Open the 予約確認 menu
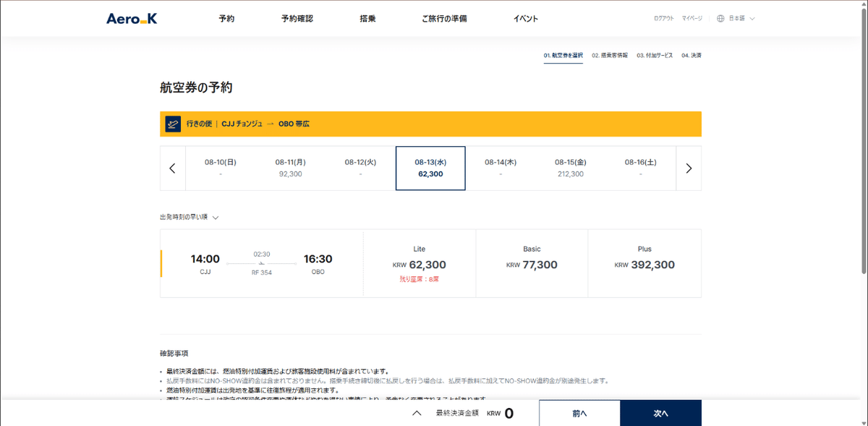 pos(297,19)
